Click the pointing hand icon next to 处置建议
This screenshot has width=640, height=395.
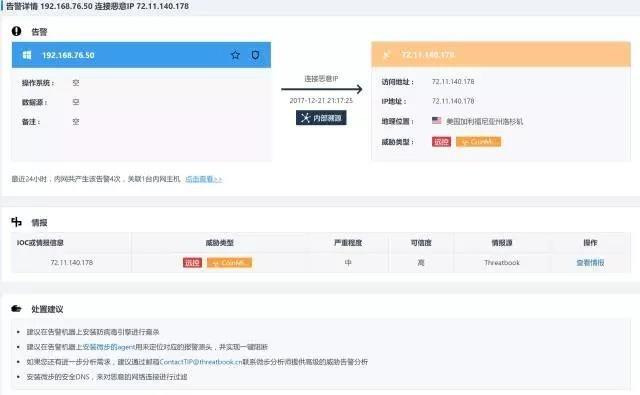click(x=16, y=309)
